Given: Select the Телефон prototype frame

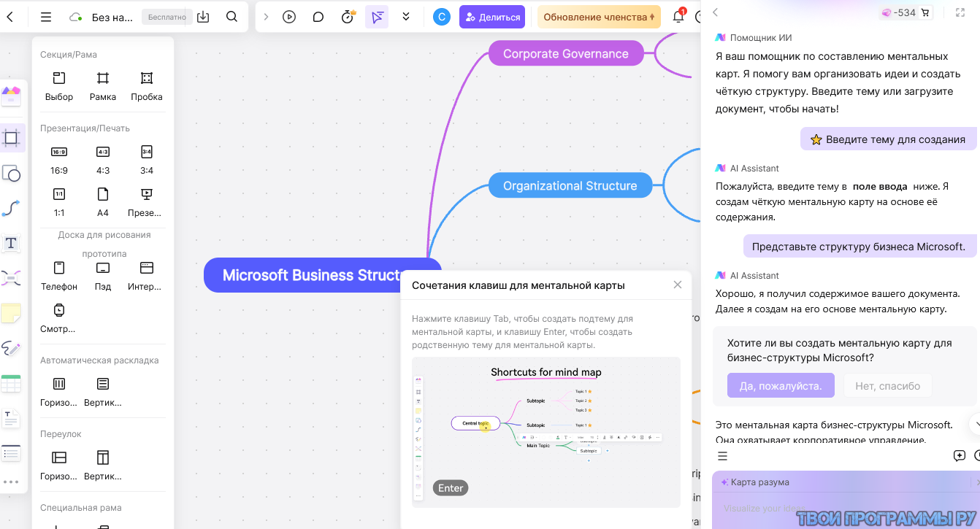Looking at the screenshot, I should pos(59,276).
